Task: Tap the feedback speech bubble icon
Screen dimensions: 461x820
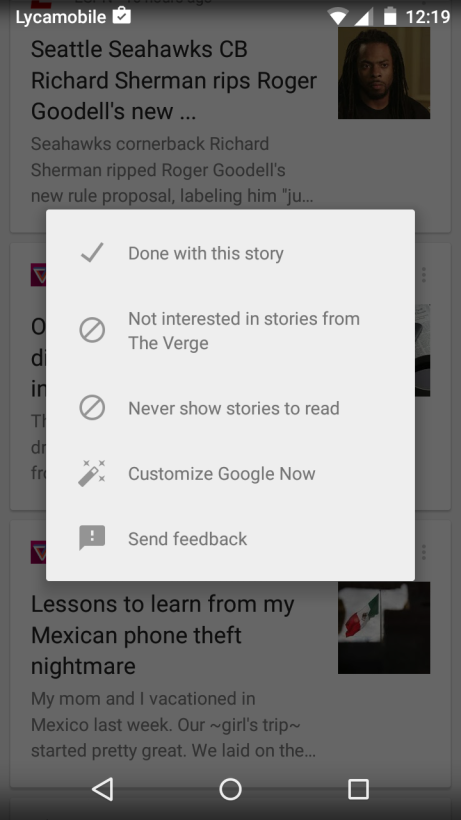Action: coord(92,538)
